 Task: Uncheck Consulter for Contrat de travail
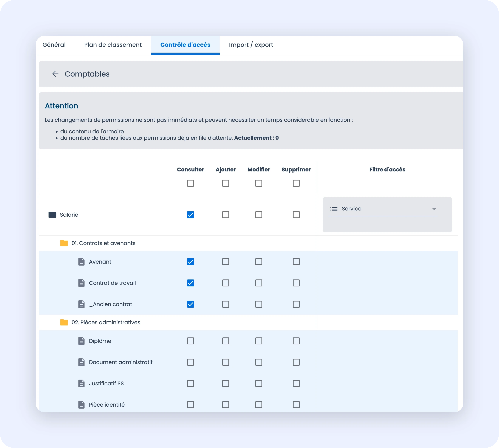tap(191, 283)
